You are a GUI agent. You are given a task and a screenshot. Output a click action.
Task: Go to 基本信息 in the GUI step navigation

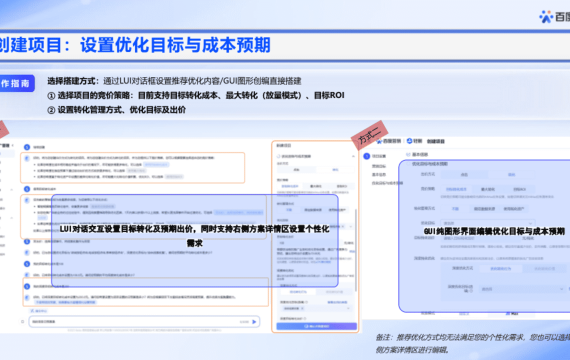pos(379,175)
